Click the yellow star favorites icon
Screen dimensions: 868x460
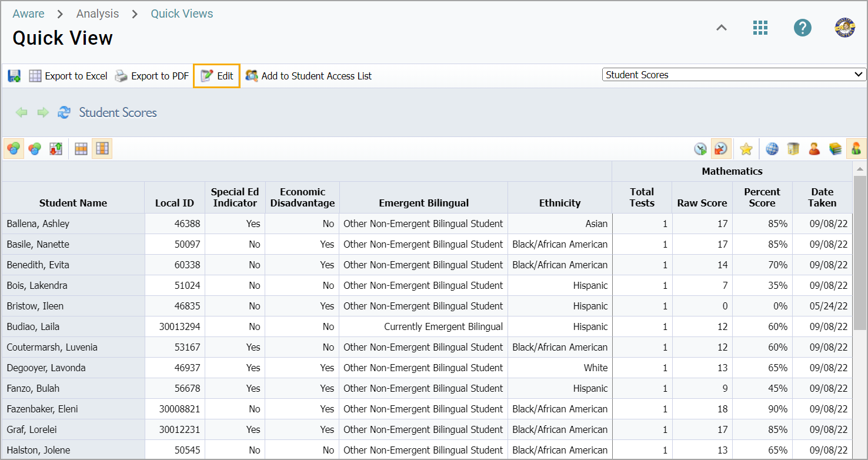click(x=746, y=149)
